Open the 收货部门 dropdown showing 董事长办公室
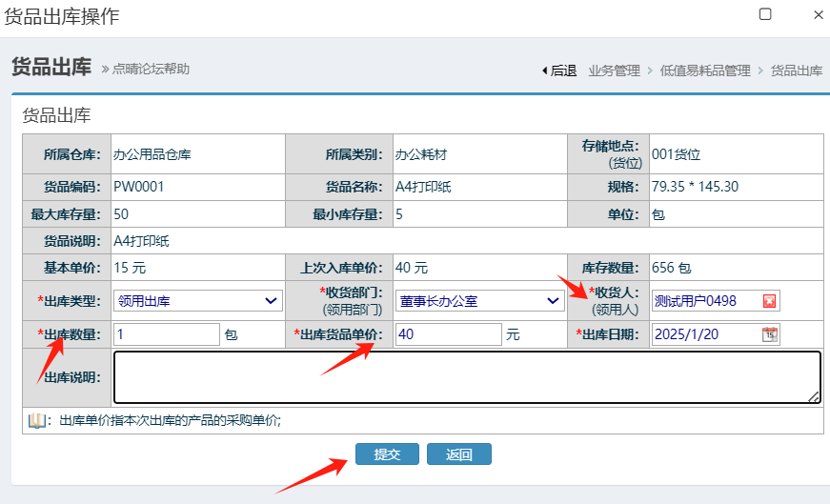Screen dimensions: 830x504 click(x=480, y=301)
